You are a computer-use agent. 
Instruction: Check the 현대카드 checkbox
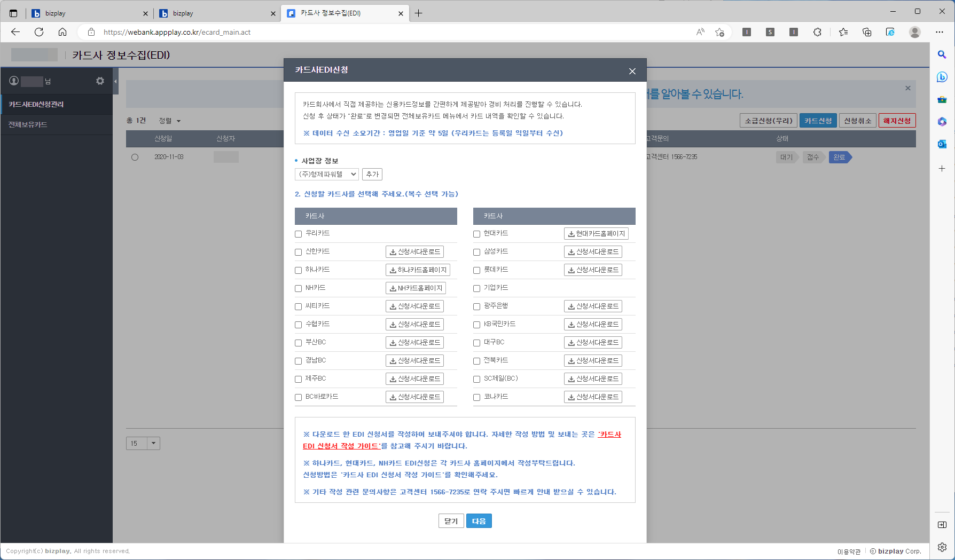coord(477,234)
